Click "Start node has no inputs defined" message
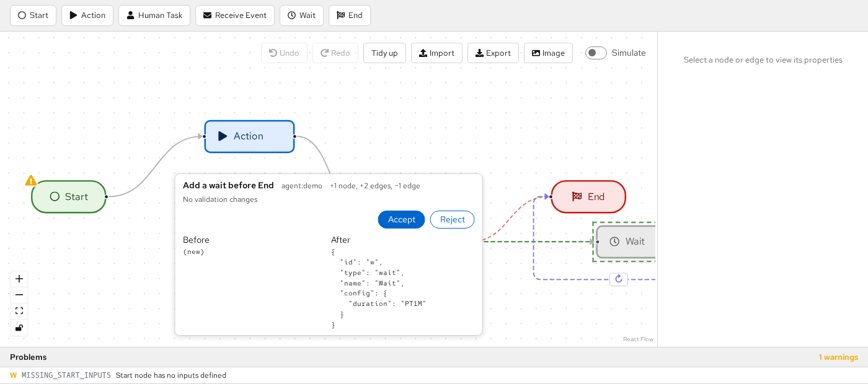868x384 pixels. pyautogui.click(x=171, y=375)
